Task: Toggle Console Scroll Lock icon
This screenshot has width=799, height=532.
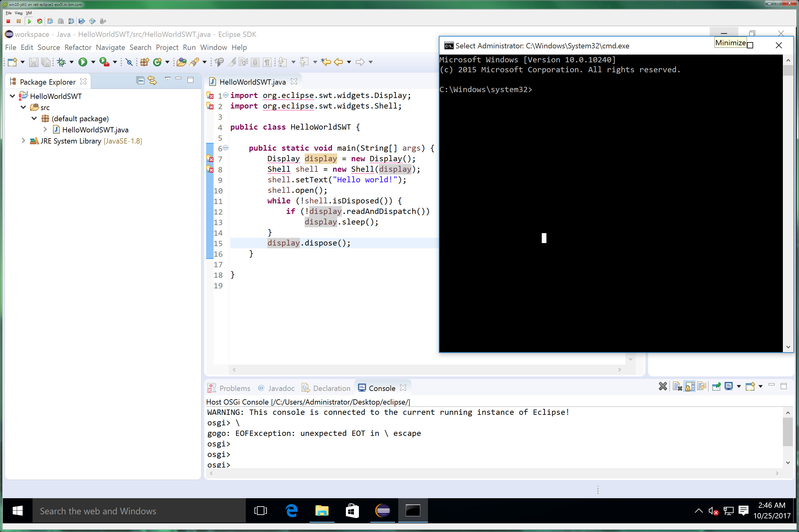Action: point(690,387)
